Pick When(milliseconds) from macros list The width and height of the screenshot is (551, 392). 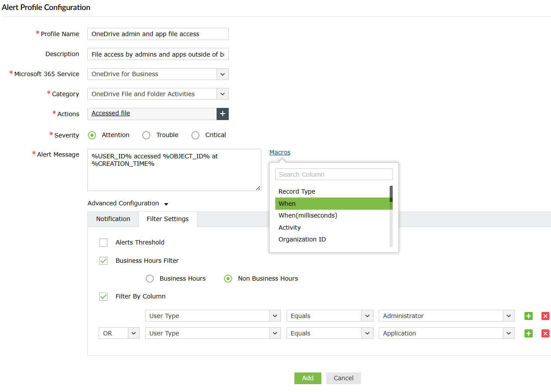308,216
